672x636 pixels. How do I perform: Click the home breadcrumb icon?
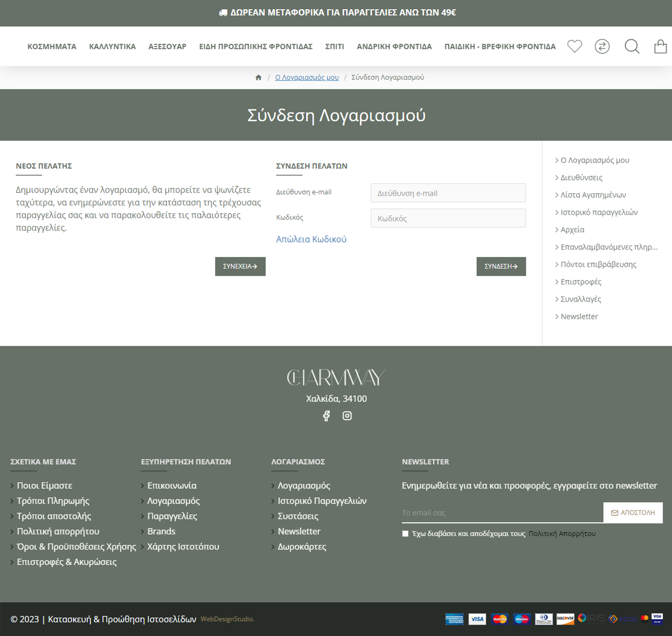pos(258,77)
